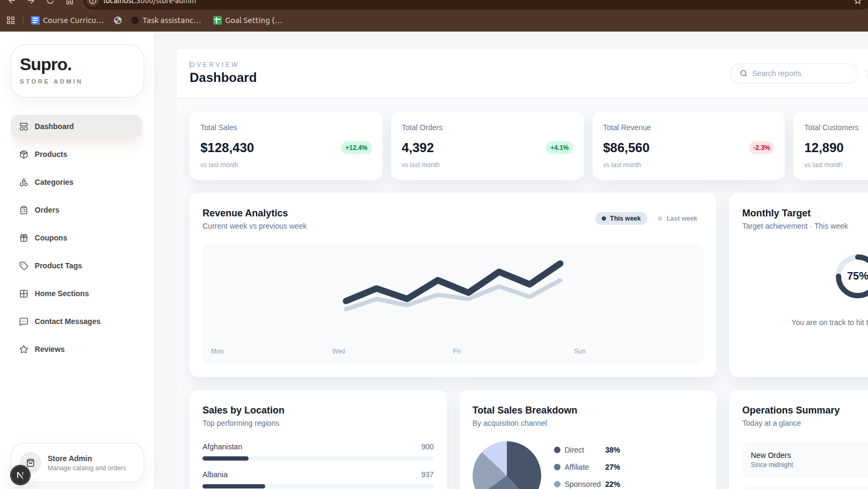
Task: Open the Products page via box icon
Action: click(x=24, y=154)
